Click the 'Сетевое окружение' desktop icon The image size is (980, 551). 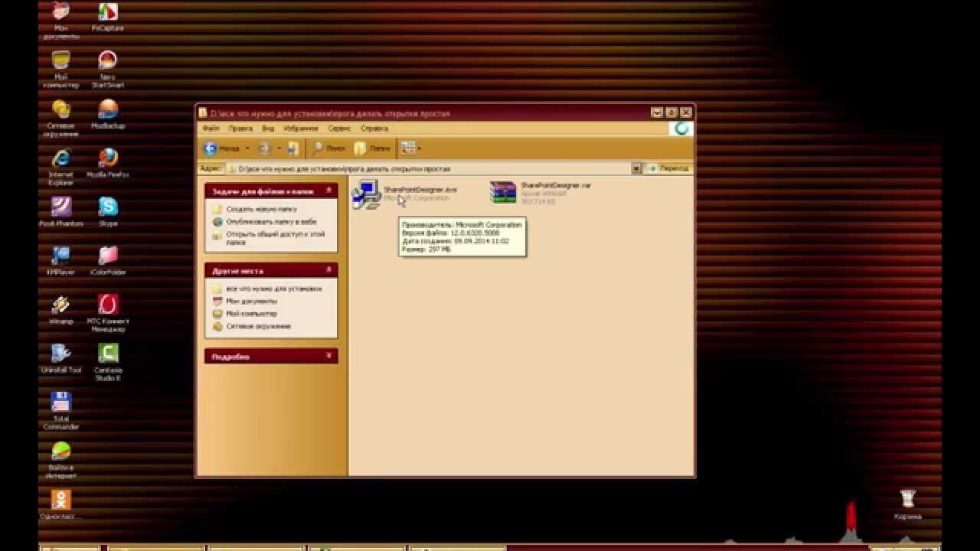click(x=60, y=119)
